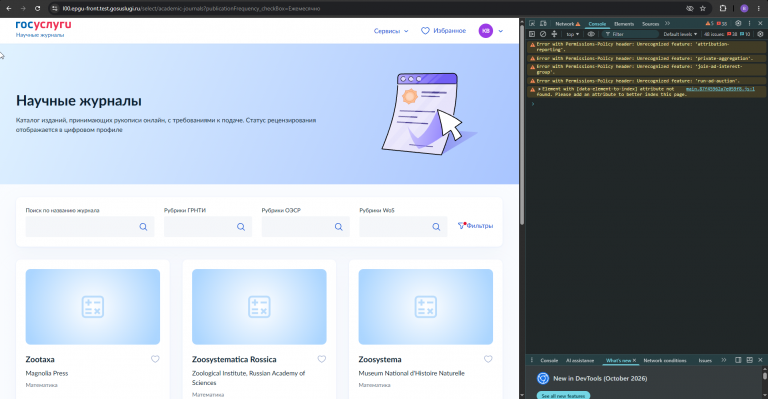Open the 48 issues counter
The width and height of the screenshot is (768, 399).
pyautogui.click(x=727, y=34)
